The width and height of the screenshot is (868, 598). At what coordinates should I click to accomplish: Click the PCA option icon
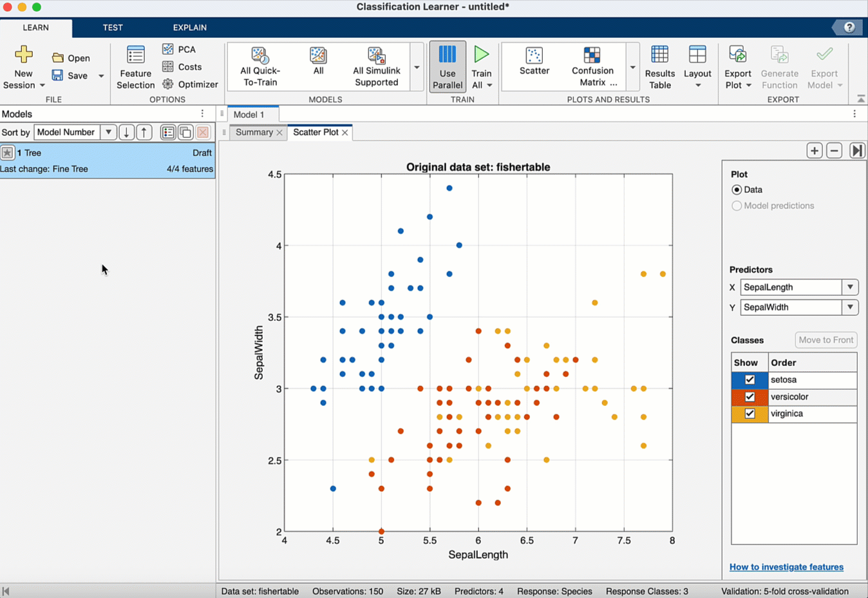[x=168, y=49]
